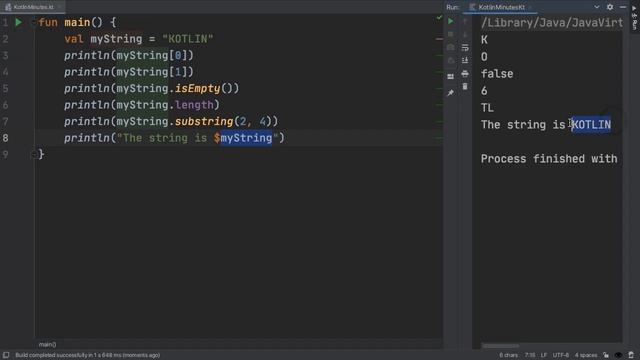Click the vertical Run tool window stripe button
The height and width of the screenshot is (360, 640).
tap(635, 17)
